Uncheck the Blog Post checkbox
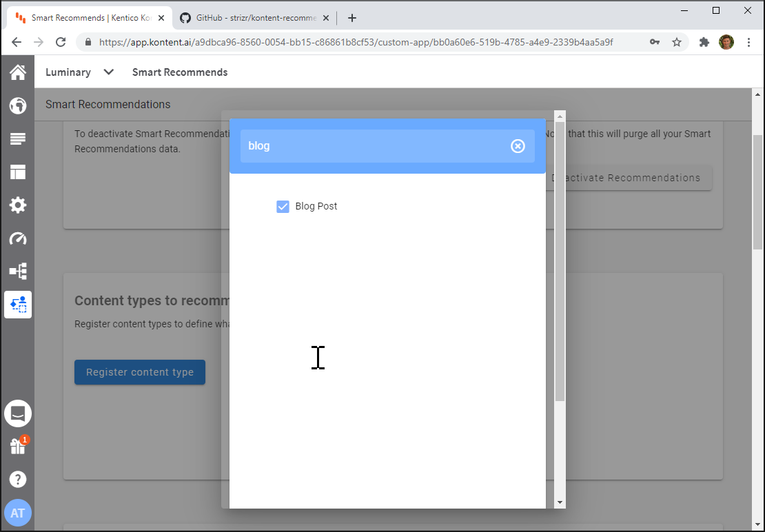765x532 pixels. [x=283, y=205]
